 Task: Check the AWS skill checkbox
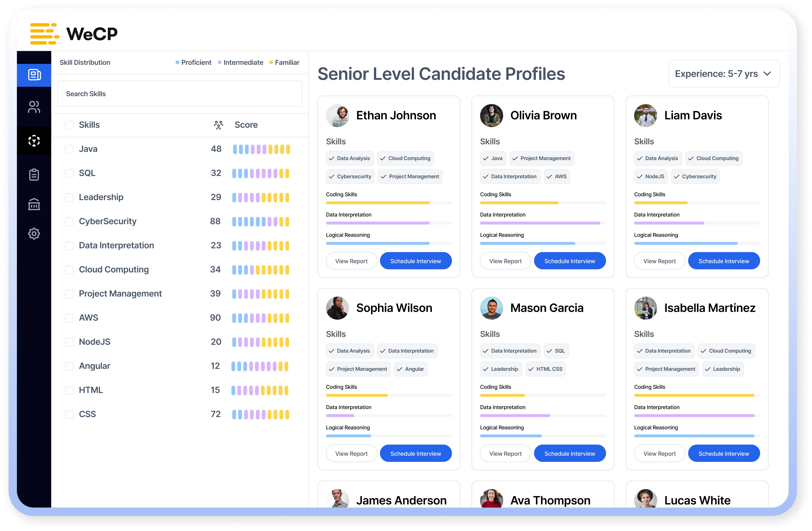click(x=69, y=318)
